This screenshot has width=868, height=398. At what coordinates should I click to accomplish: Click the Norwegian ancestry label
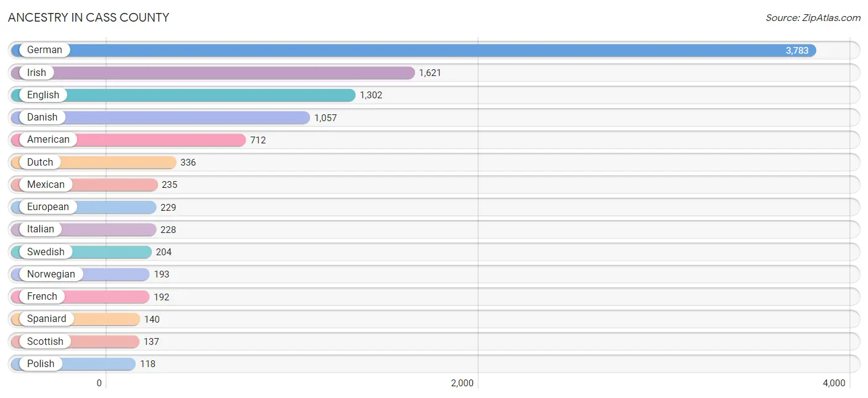click(x=51, y=274)
